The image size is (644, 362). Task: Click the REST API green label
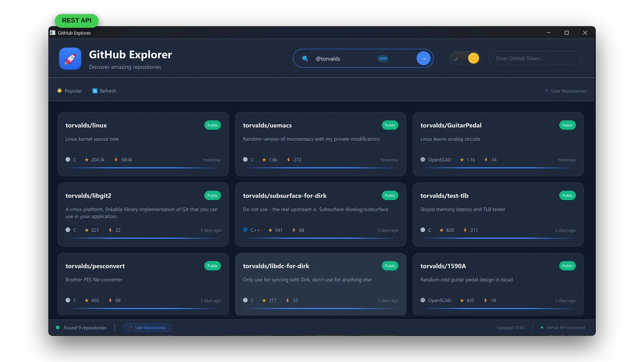point(76,21)
